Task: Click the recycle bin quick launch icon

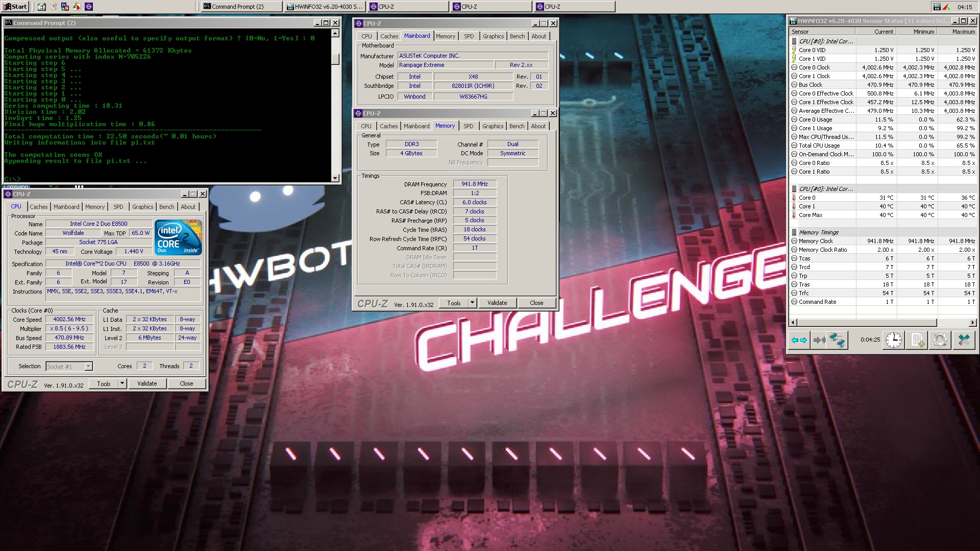Action: pos(54,7)
